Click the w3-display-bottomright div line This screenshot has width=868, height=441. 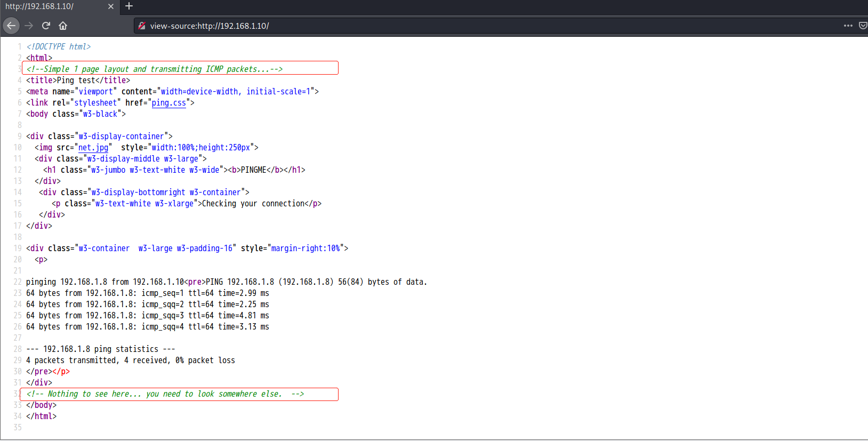click(x=144, y=193)
